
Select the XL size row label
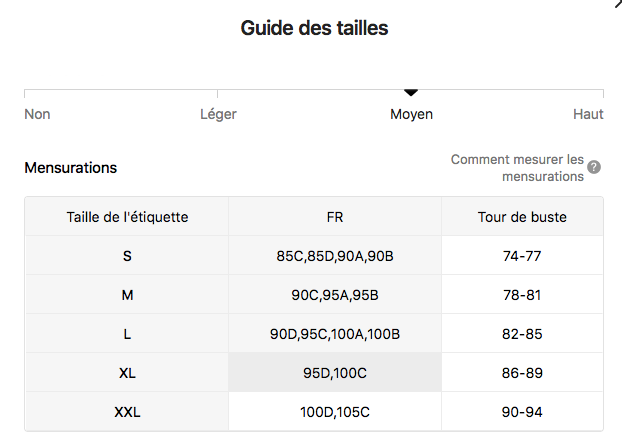[127, 373]
